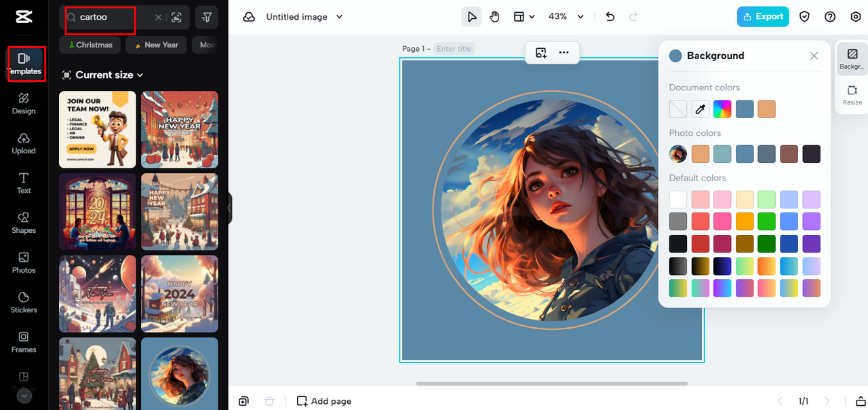Select the transparent no-color swatch
Screen dimensions: 868x410
click(x=678, y=109)
